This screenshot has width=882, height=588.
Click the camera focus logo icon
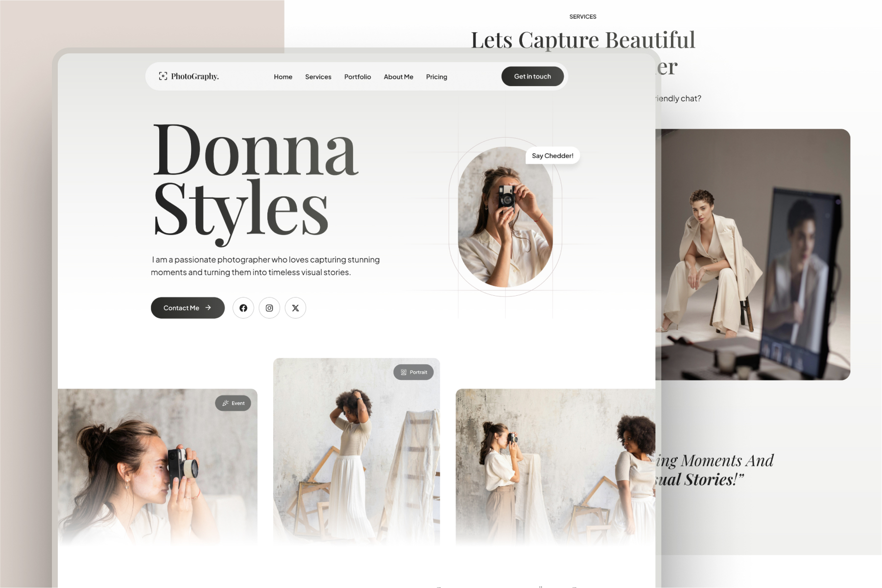[x=163, y=76]
